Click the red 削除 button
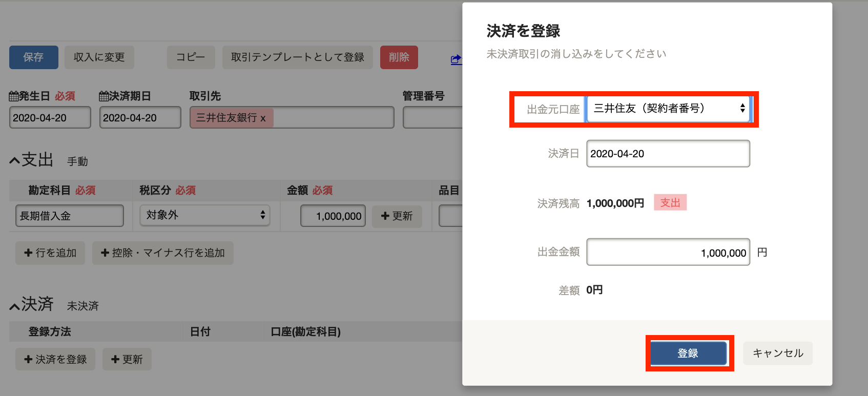The width and height of the screenshot is (868, 396). pyautogui.click(x=399, y=57)
